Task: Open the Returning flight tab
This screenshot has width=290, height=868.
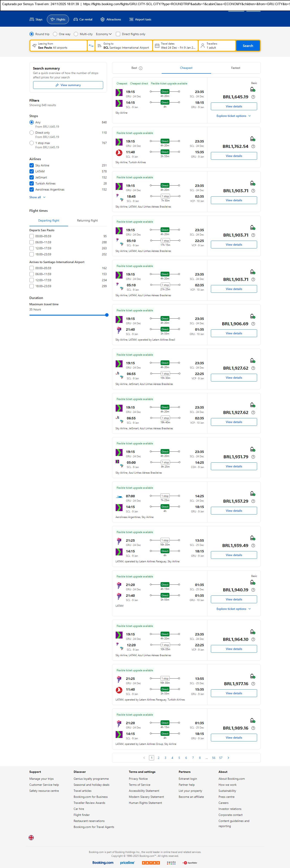Action: click(87, 221)
